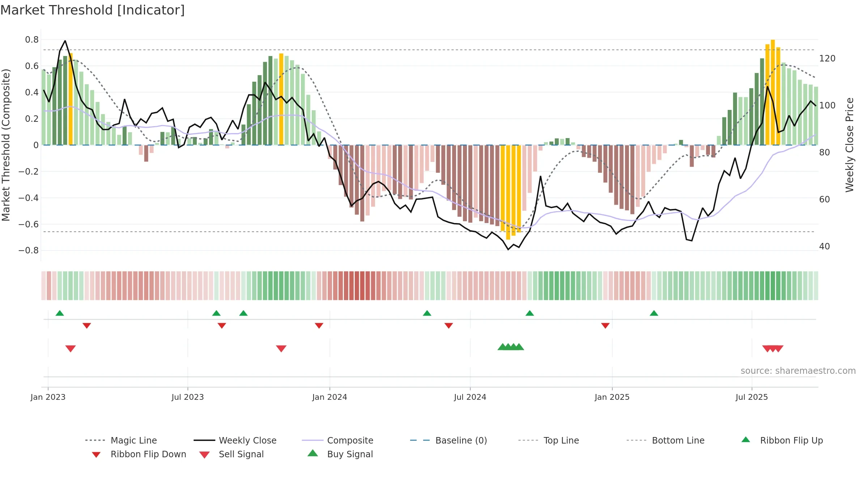
Task: Toggle the Ribbon Flip Up legend entry
Action: (782, 440)
